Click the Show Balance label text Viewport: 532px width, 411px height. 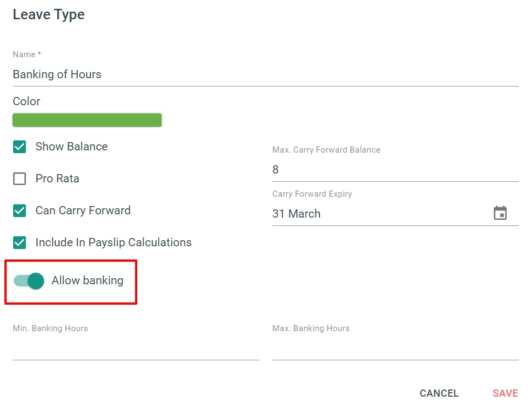click(71, 147)
